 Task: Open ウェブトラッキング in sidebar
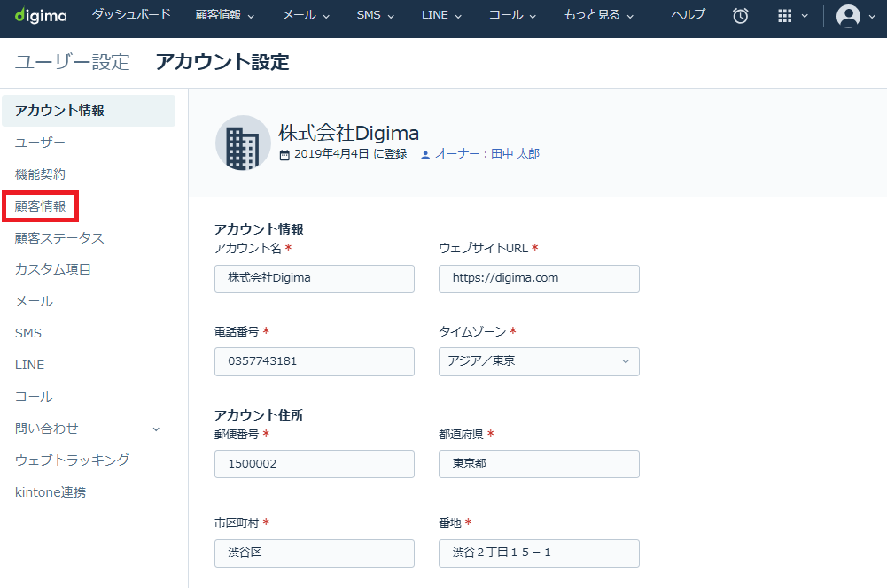73,460
